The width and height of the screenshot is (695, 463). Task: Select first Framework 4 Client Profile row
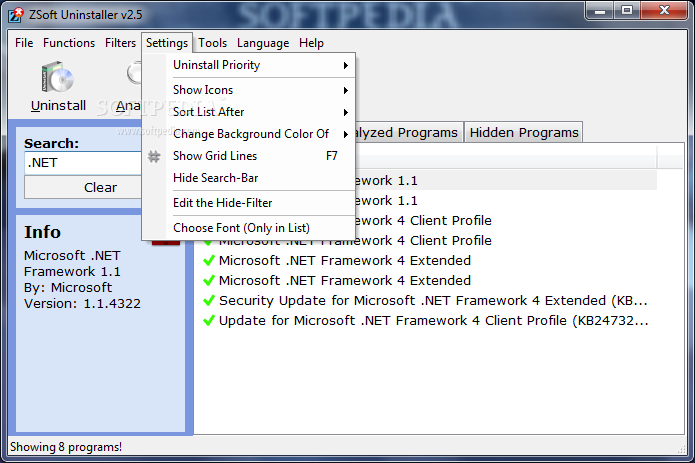tap(506, 220)
